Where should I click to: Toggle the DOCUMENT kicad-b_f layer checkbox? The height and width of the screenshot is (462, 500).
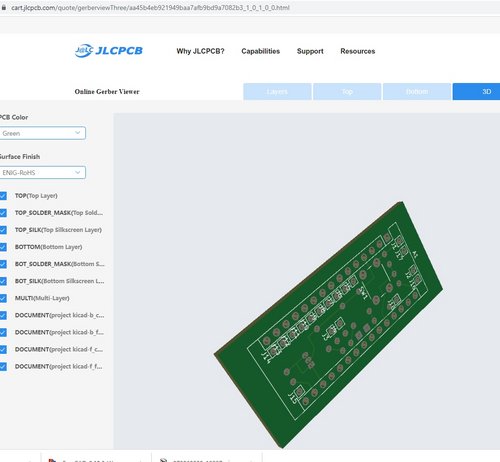pyautogui.click(x=3, y=332)
